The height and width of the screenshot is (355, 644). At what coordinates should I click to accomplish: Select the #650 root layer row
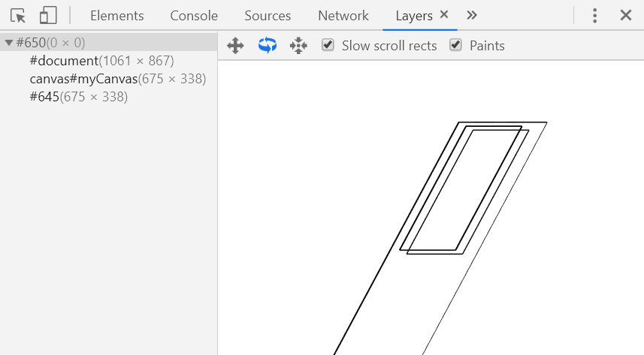coord(108,43)
